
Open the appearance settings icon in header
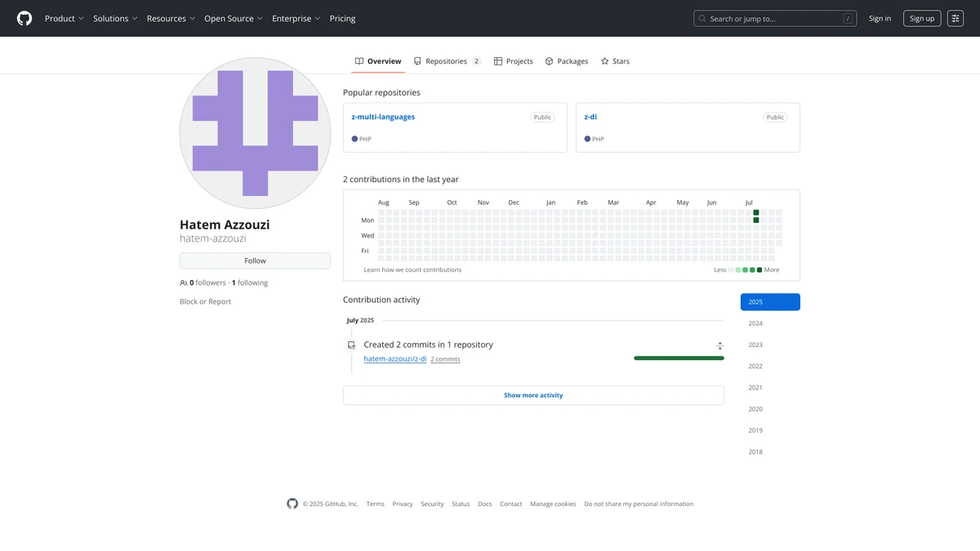(x=955, y=18)
